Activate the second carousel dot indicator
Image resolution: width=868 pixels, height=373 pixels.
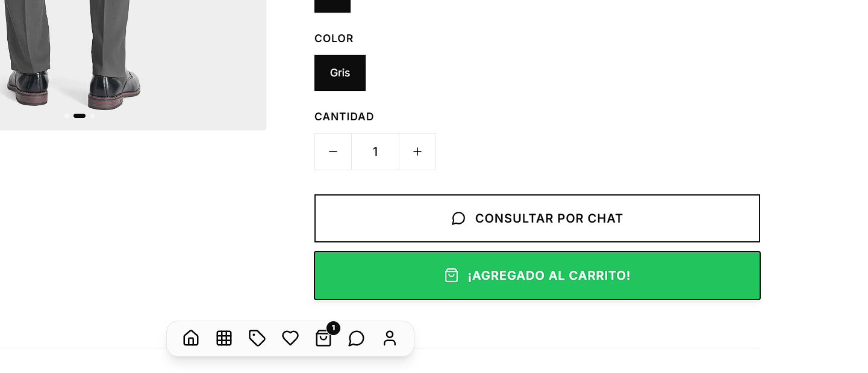pos(80,116)
